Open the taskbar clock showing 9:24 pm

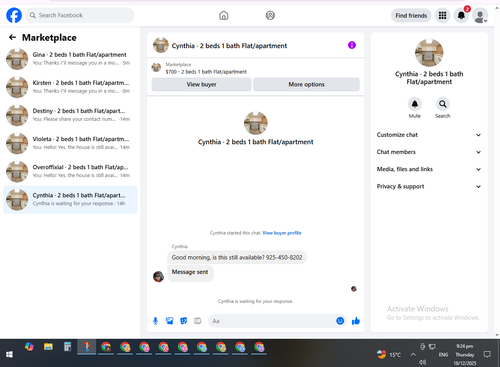[x=465, y=355]
